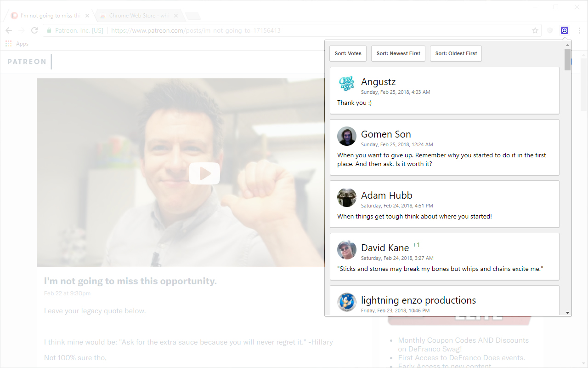Bookmark this page with the star icon
Viewport: 588px width, 368px height.
pos(535,30)
